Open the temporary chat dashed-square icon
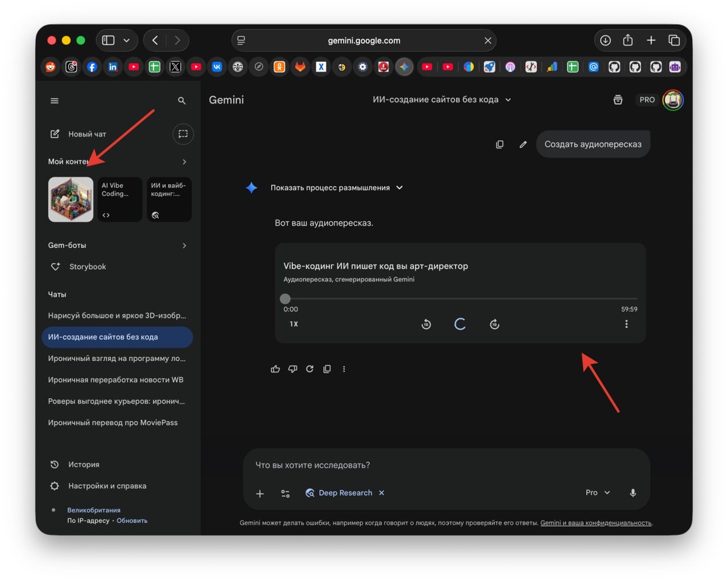The image size is (728, 582). 183,134
